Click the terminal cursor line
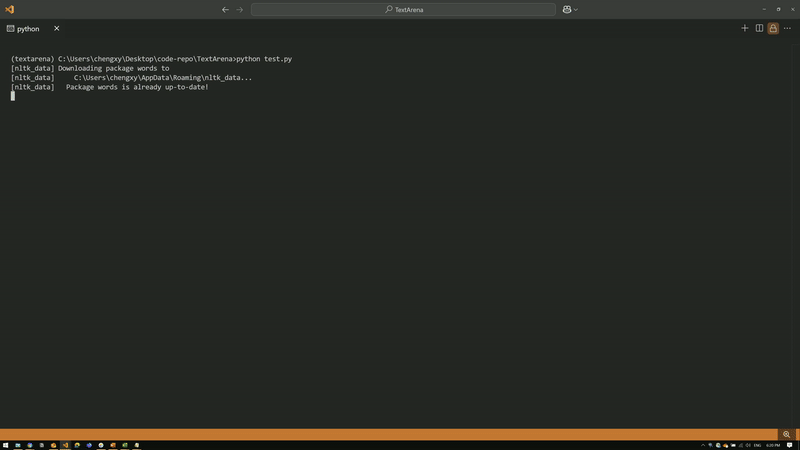Viewport: 800px width, 450px height. coord(13,96)
